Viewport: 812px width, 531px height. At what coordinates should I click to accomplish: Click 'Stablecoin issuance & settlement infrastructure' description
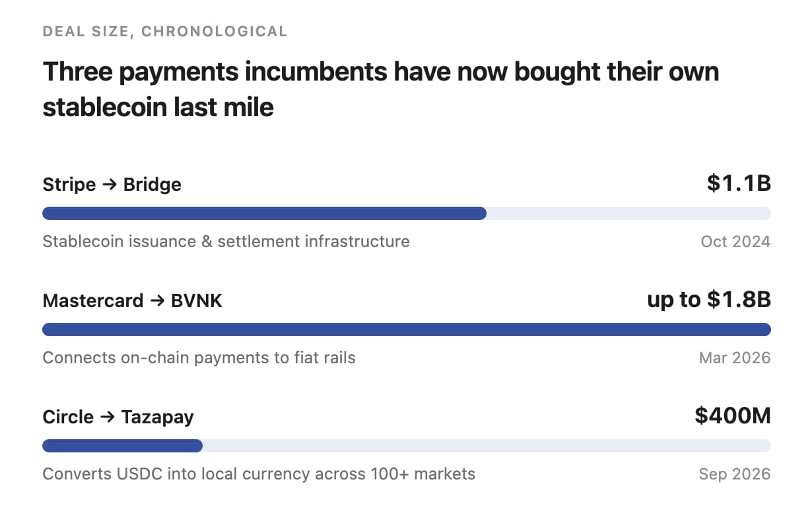(226, 241)
